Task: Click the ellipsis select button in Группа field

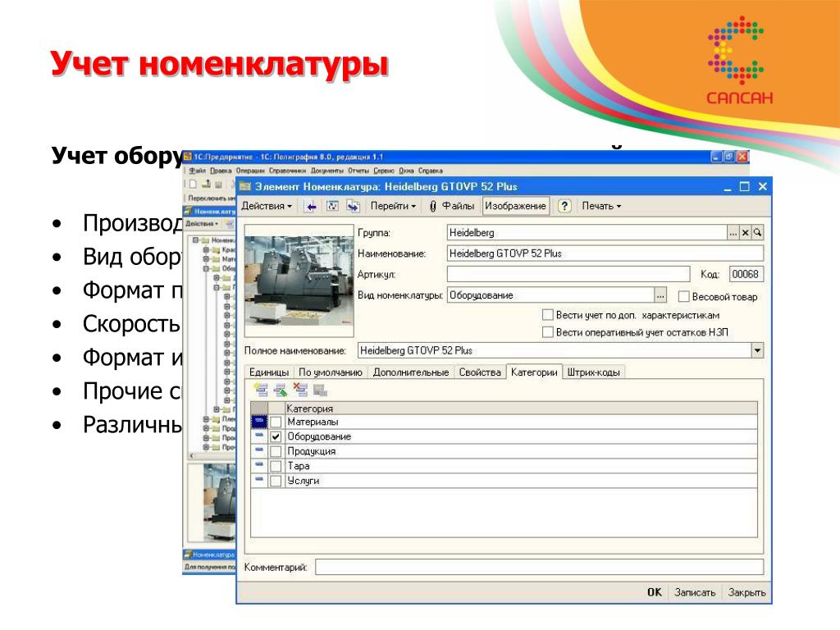Action: 733,233
